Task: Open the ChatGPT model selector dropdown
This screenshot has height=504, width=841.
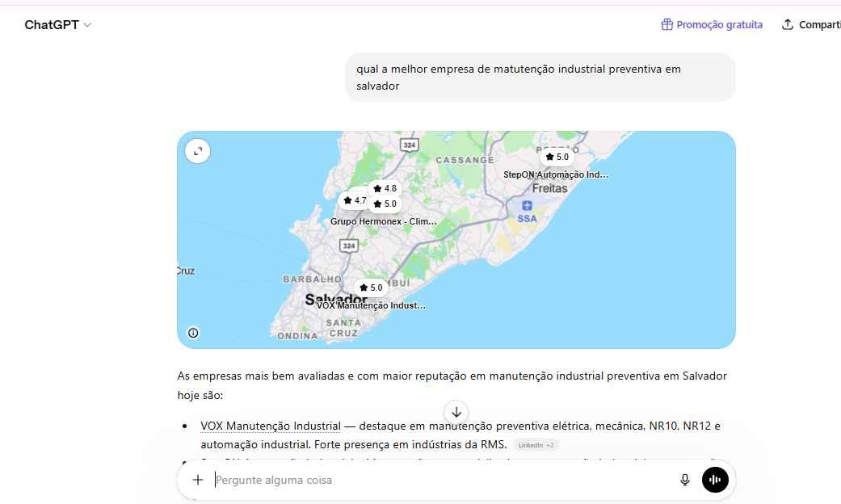Action: (x=57, y=25)
